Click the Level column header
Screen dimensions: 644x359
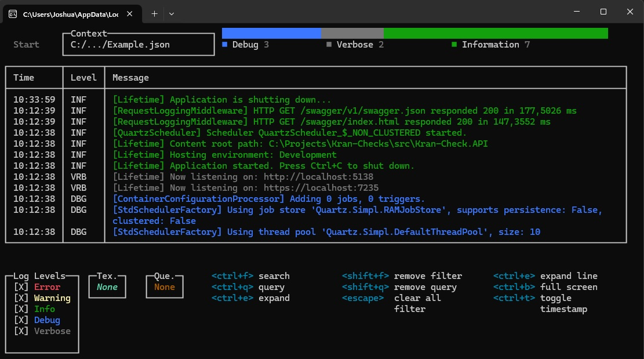(x=83, y=78)
